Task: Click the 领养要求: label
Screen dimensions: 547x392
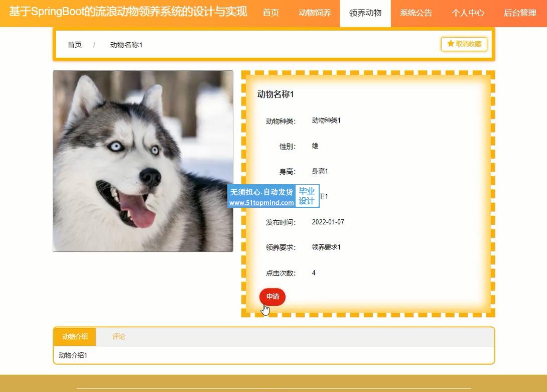Action: point(281,247)
